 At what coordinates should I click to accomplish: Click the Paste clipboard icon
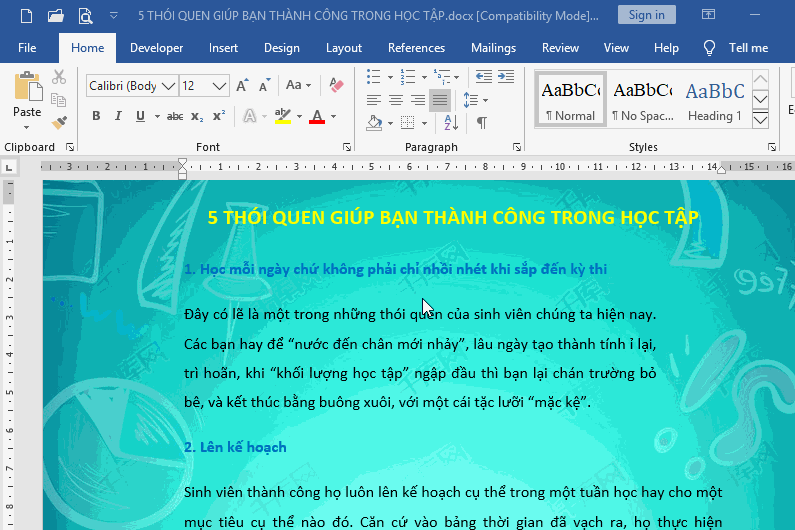click(27, 86)
